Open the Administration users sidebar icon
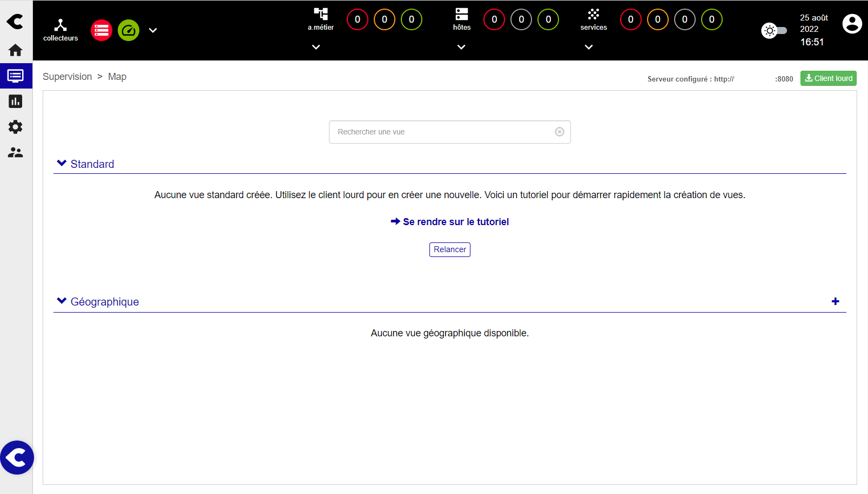Screen dimensions: 868x494 16,153
